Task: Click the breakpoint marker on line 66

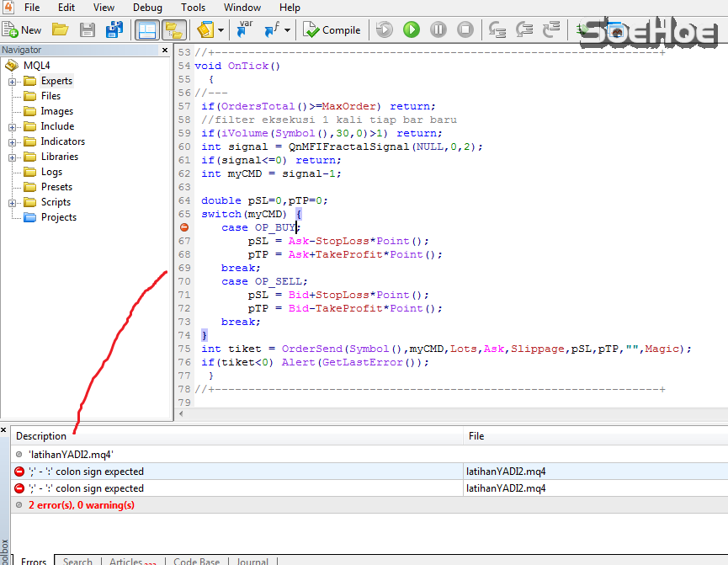Action: pos(184,227)
